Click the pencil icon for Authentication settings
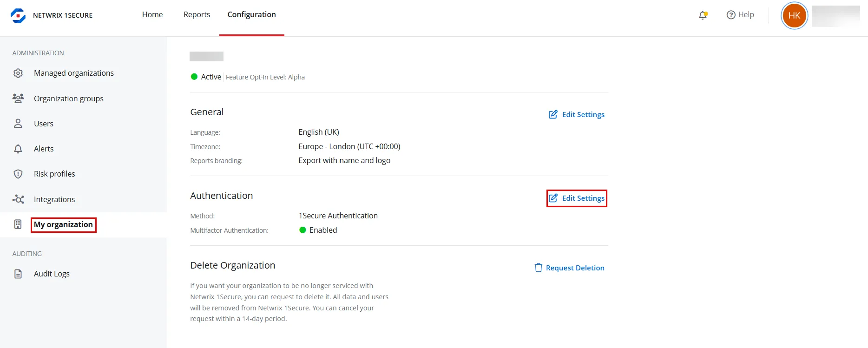 [x=553, y=198]
